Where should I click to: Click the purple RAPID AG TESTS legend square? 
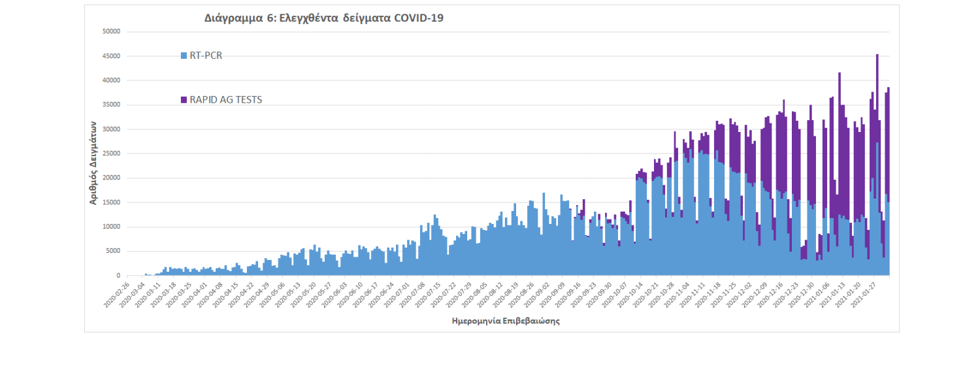tap(184, 100)
